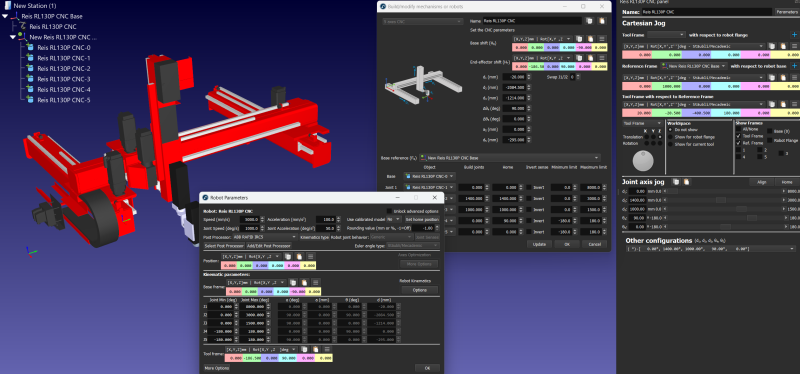Select Reis RL130P CNC-5 in station tree
Viewport: 800px width, 374px height.
(64, 100)
